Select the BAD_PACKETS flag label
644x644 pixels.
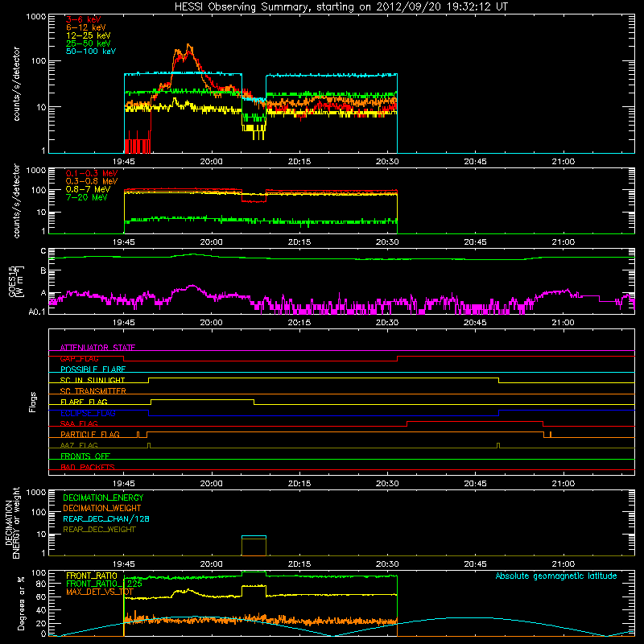click(88, 467)
